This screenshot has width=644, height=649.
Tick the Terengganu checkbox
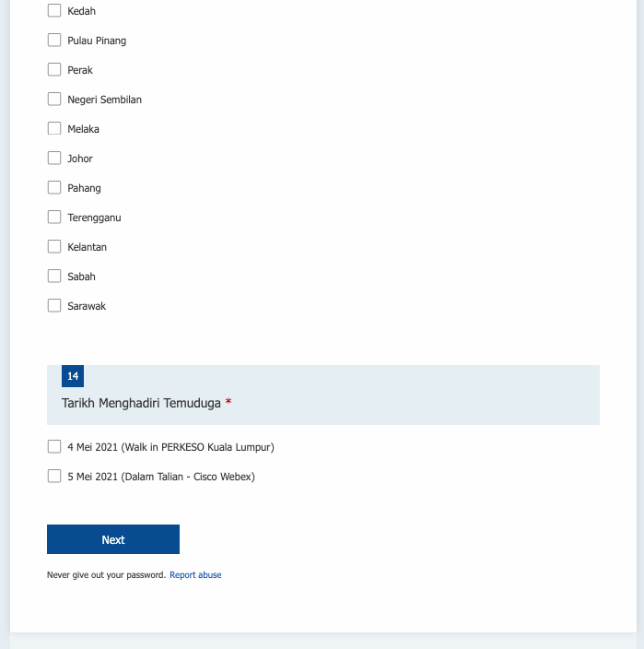click(x=54, y=218)
